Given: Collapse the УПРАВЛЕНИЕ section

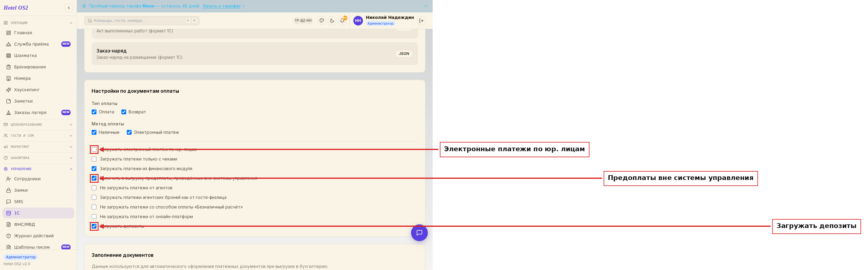Looking at the screenshot, I should (38, 169).
